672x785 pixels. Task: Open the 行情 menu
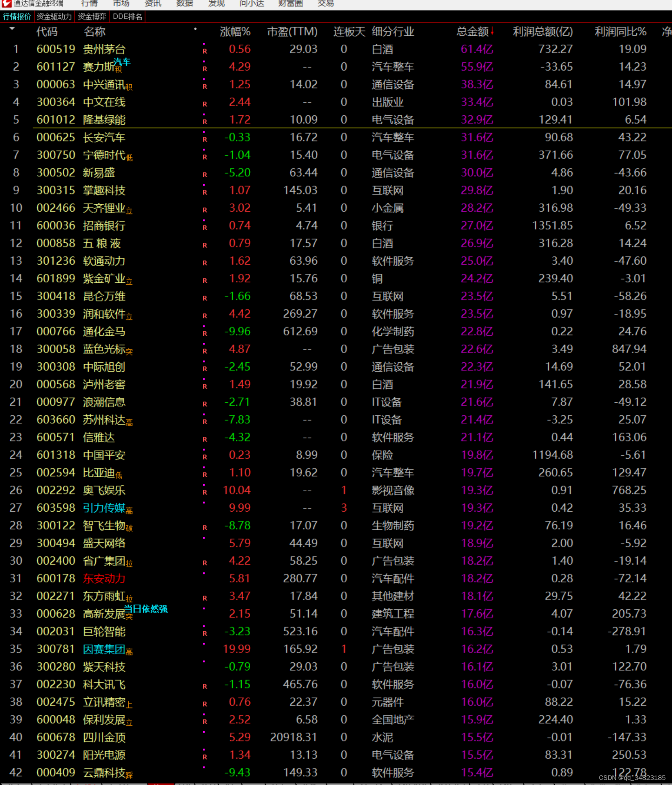(89, 4)
